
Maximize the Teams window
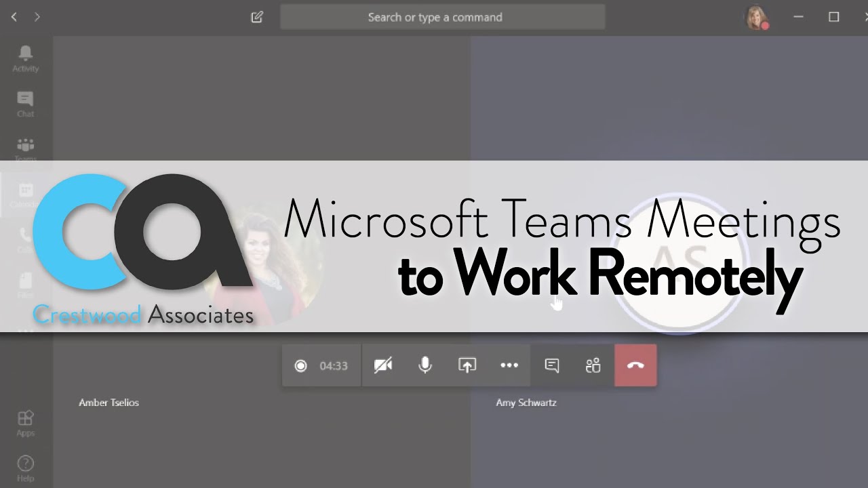834,17
